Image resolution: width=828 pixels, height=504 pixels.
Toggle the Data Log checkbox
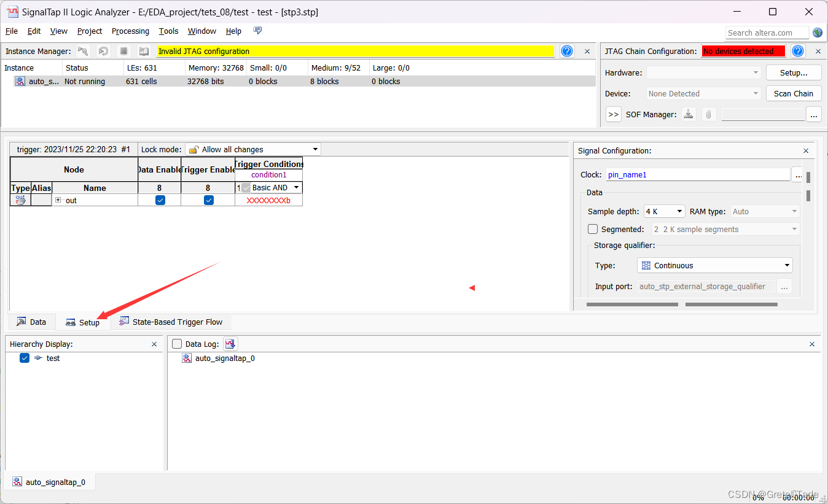178,344
